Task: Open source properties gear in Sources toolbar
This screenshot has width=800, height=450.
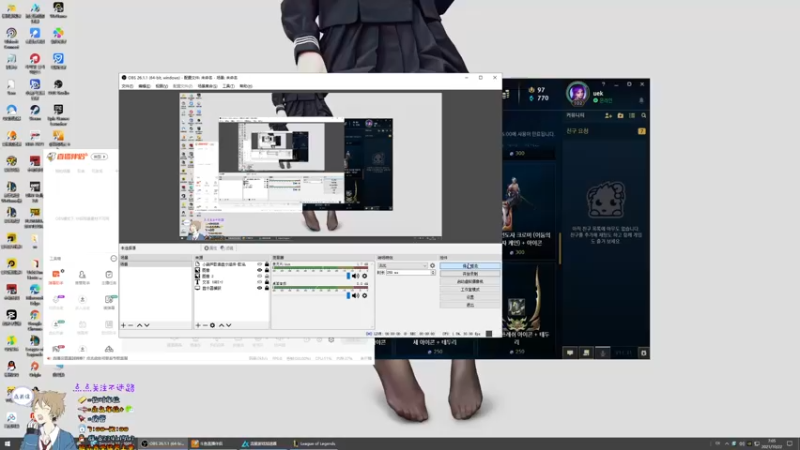Action: point(212,325)
